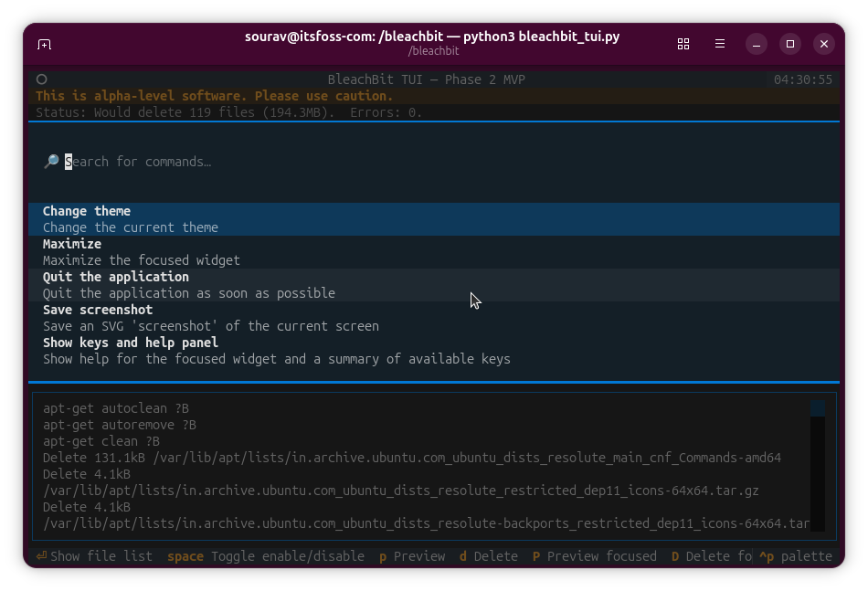The width and height of the screenshot is (868, 591).
Task: Minimize the terminal window
Action: pyautogui.click(x=757, y=44)
